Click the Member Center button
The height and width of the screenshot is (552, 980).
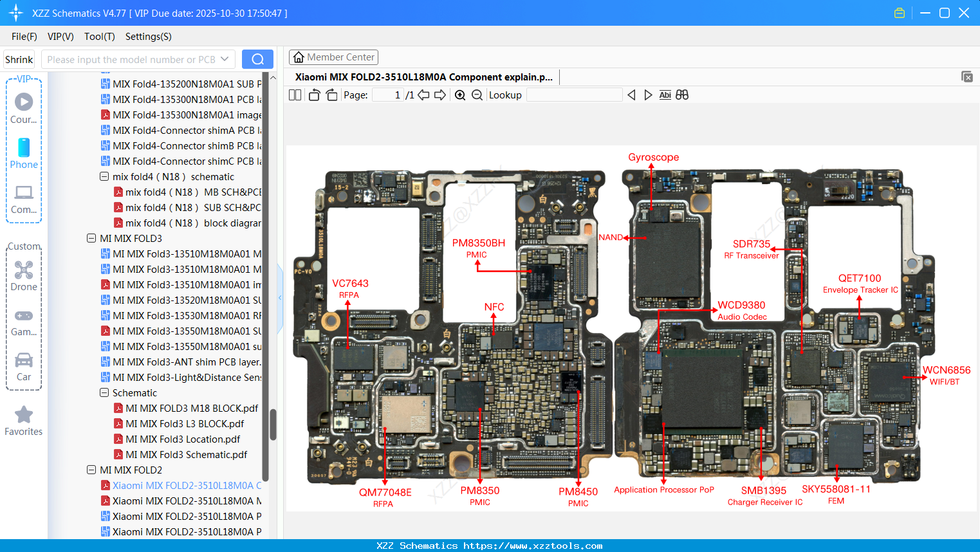click(x=333, y=57)
